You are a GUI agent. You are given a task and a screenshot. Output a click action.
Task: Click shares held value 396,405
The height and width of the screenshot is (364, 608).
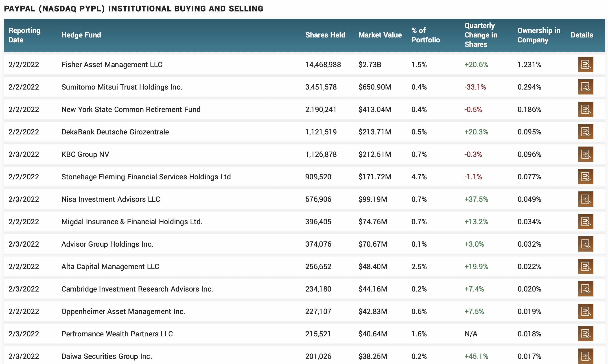318,221
